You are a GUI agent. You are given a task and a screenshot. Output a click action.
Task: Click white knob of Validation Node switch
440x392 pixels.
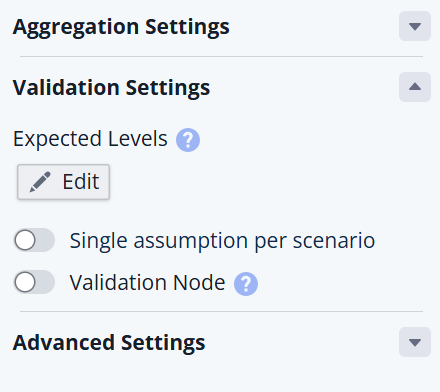point(25,282)
